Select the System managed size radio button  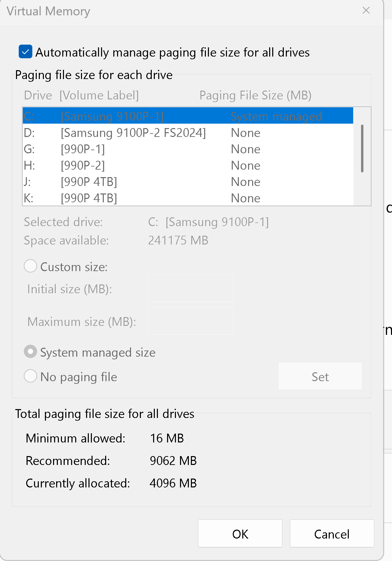(x=30, y=352)
